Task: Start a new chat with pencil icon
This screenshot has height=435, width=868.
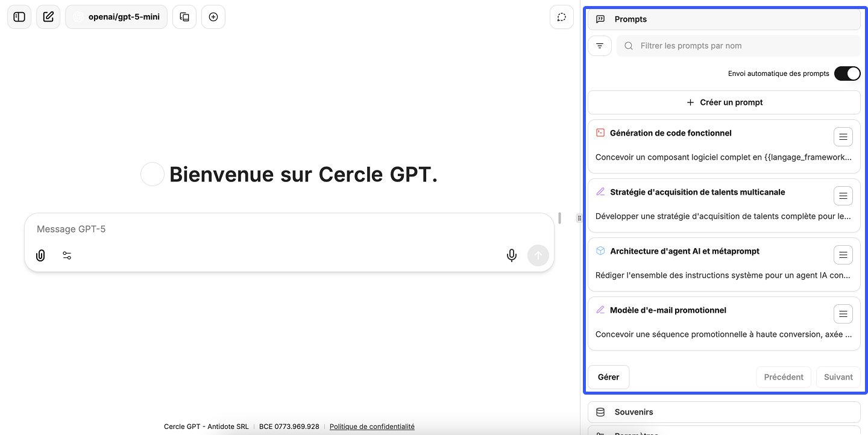Action: (48, 17)
